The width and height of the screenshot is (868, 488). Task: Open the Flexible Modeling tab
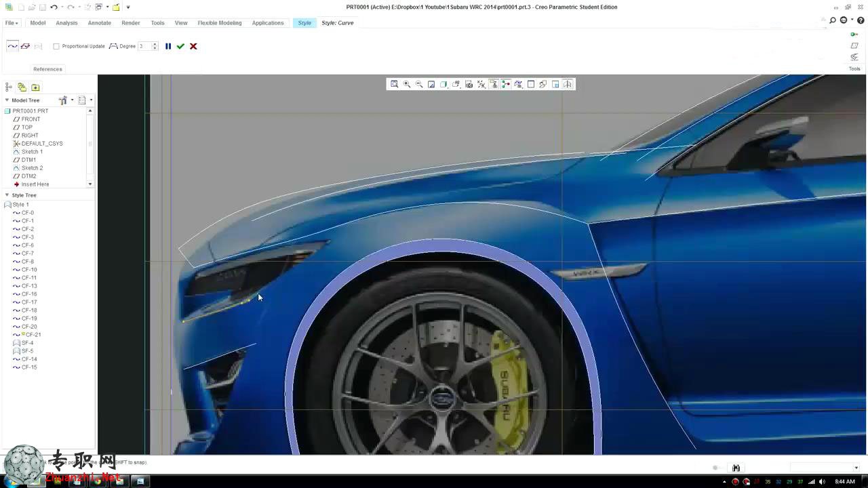[220, 23]
